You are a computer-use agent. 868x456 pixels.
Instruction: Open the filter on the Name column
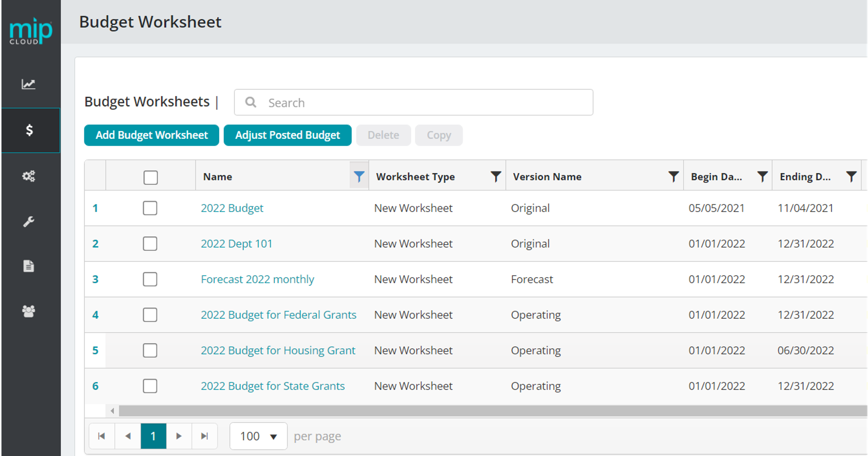(359, 176)
